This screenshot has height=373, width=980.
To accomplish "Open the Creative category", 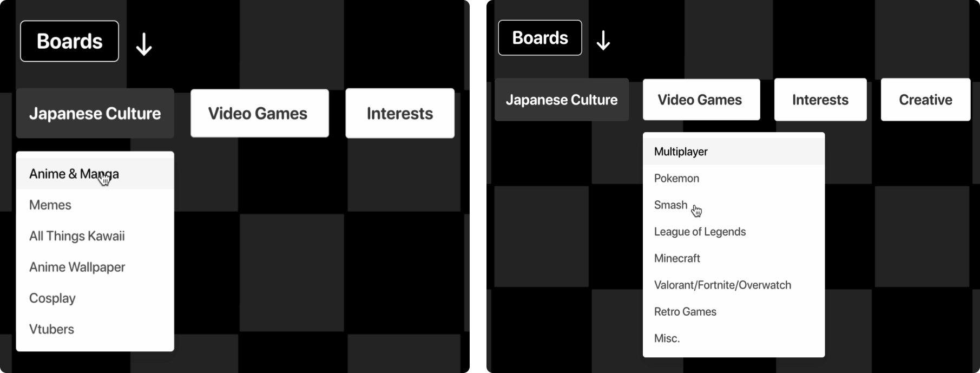I will (925, 100).
